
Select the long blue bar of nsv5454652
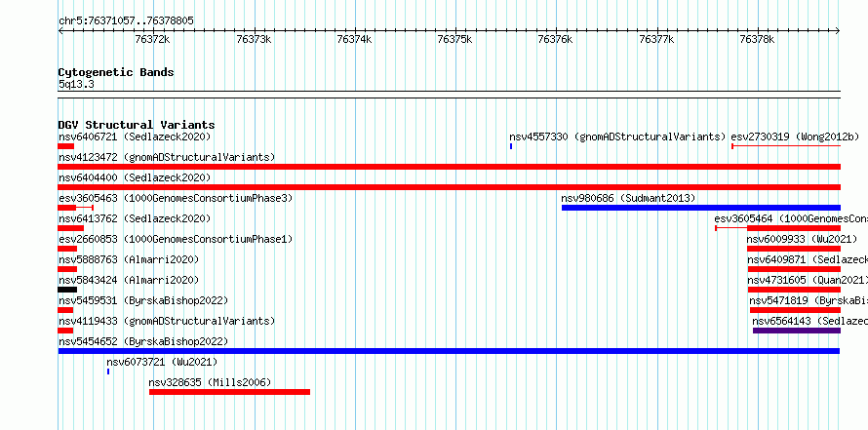click(x=449, y=351)
